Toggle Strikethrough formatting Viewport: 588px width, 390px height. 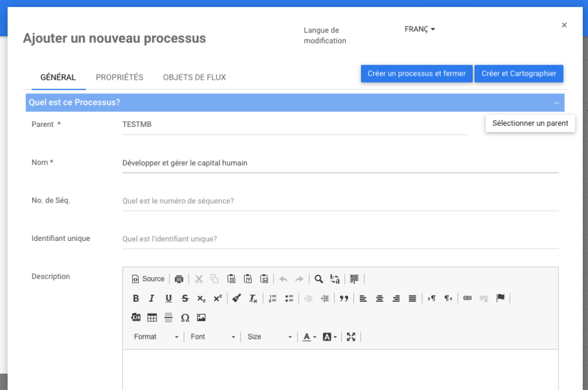[185, 298]
